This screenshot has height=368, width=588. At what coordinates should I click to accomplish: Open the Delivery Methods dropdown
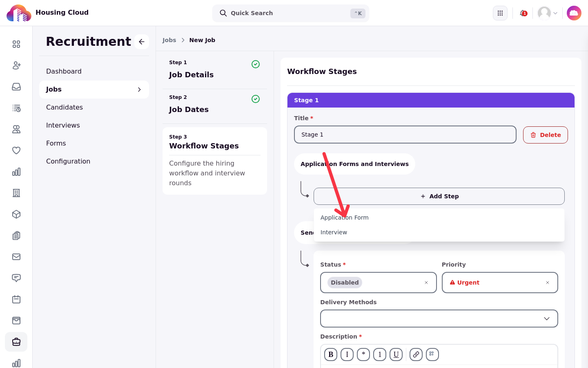pyautogui.click(x=439, y=319)
